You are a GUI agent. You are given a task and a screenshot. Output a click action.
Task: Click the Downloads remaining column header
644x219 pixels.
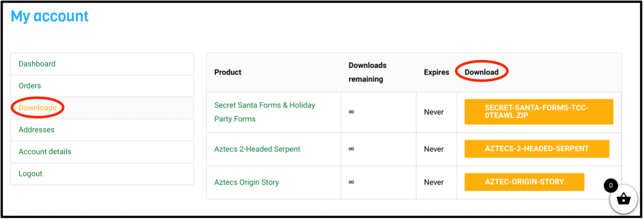click(x=367, y=72)
